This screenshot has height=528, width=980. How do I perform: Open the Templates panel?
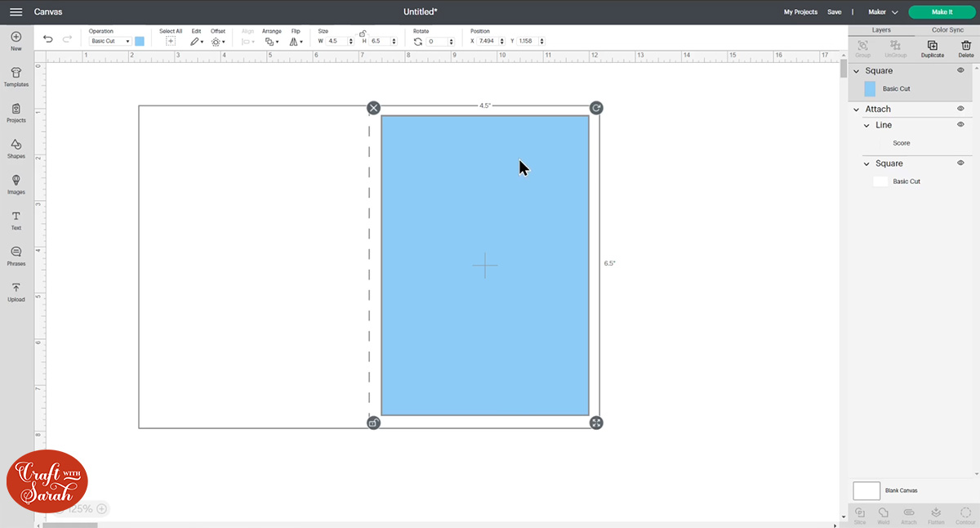(16, 78)
